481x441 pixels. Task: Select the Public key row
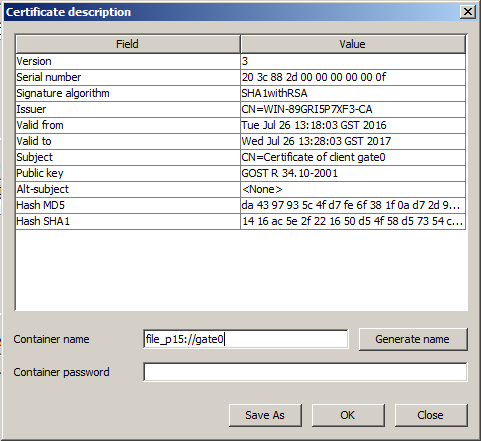point(240,173)
